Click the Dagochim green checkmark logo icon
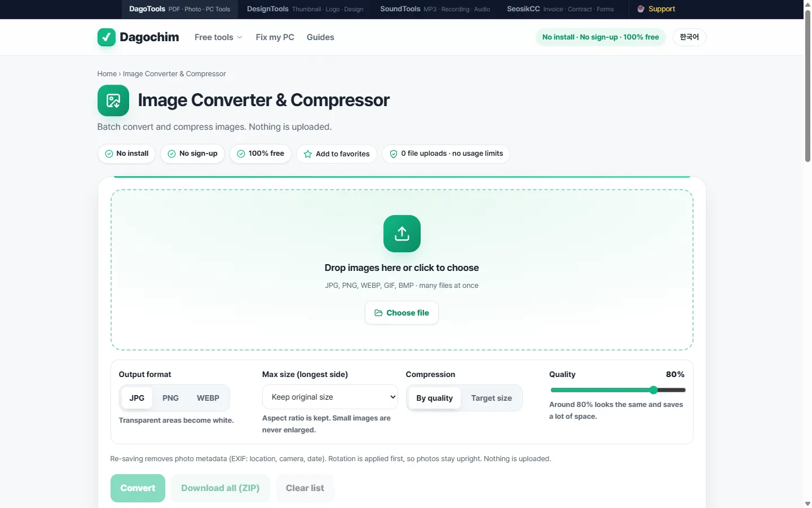The image size is (812, 508). (107, 37)
